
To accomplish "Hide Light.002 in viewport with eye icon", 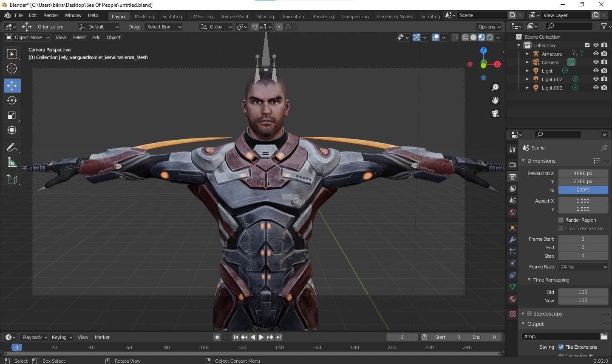I will point(596,79).
